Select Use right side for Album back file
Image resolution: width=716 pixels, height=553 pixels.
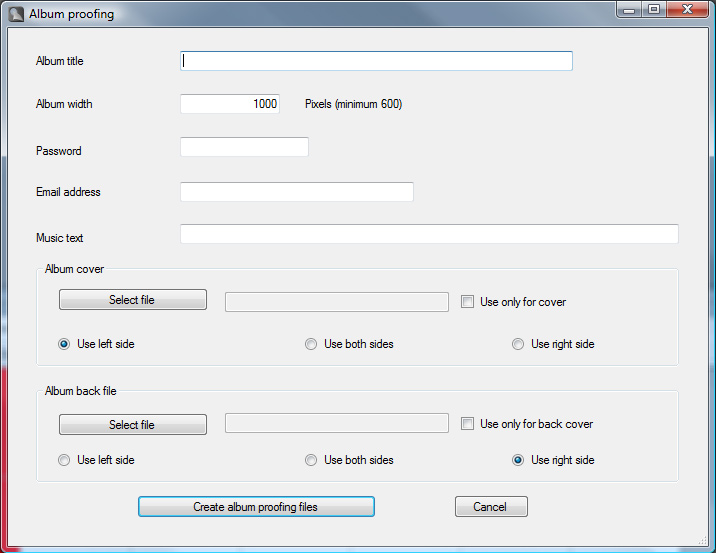(518, 460)
